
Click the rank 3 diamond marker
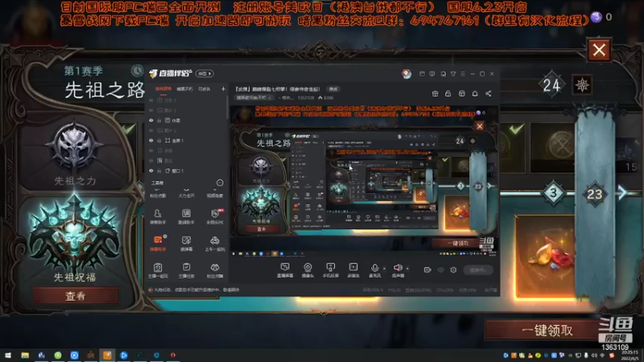[x=553, y=193]
